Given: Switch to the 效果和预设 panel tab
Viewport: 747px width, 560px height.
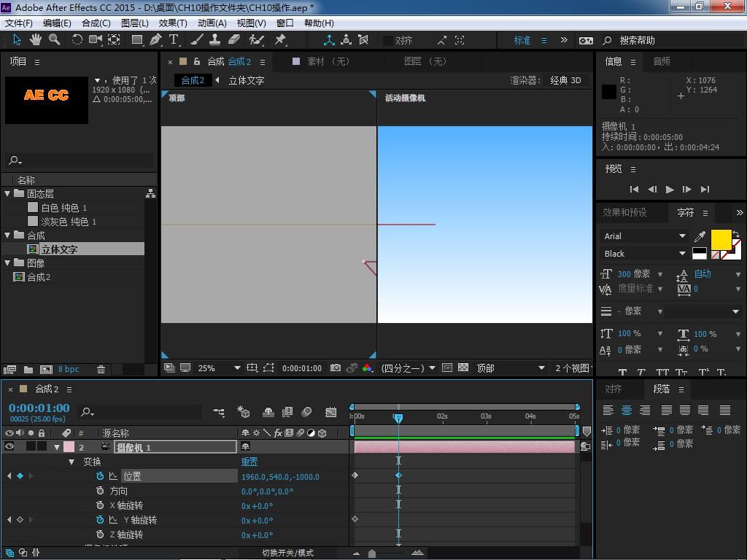Looking at the screenshot, I should tap(624, 212).
